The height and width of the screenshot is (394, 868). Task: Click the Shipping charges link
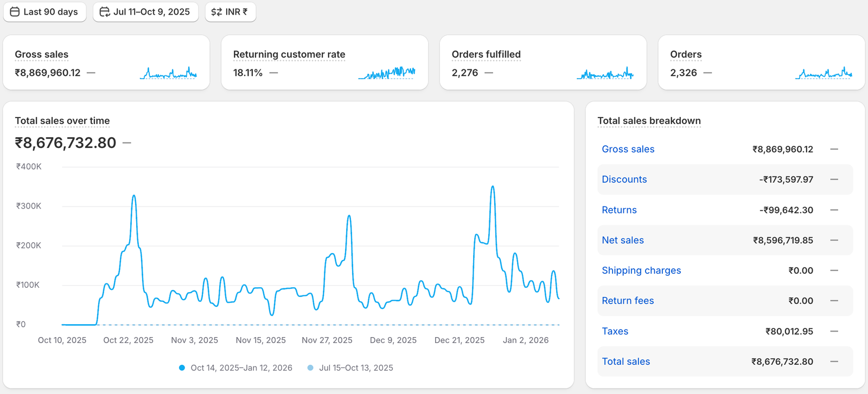pos(641,270)
